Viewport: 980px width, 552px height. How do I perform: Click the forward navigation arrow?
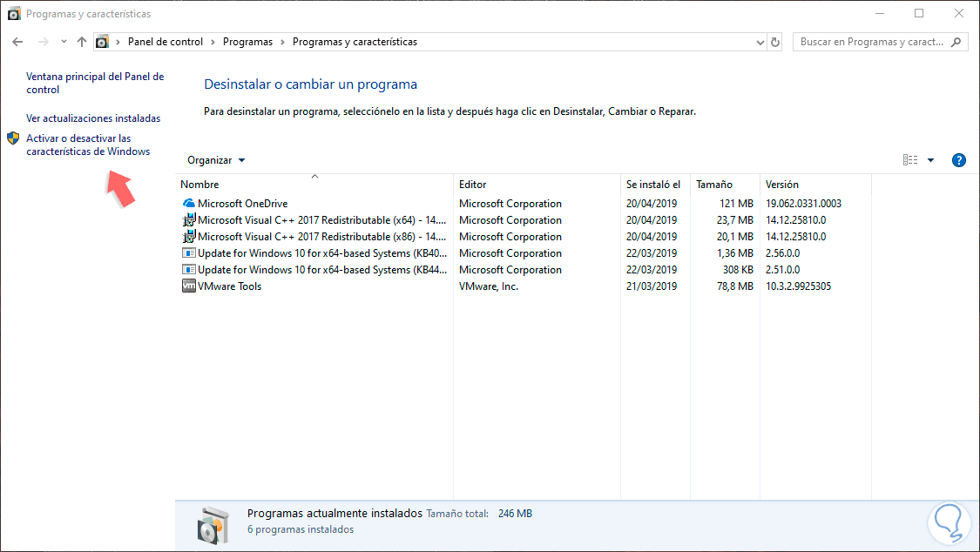tap(44, 42)
